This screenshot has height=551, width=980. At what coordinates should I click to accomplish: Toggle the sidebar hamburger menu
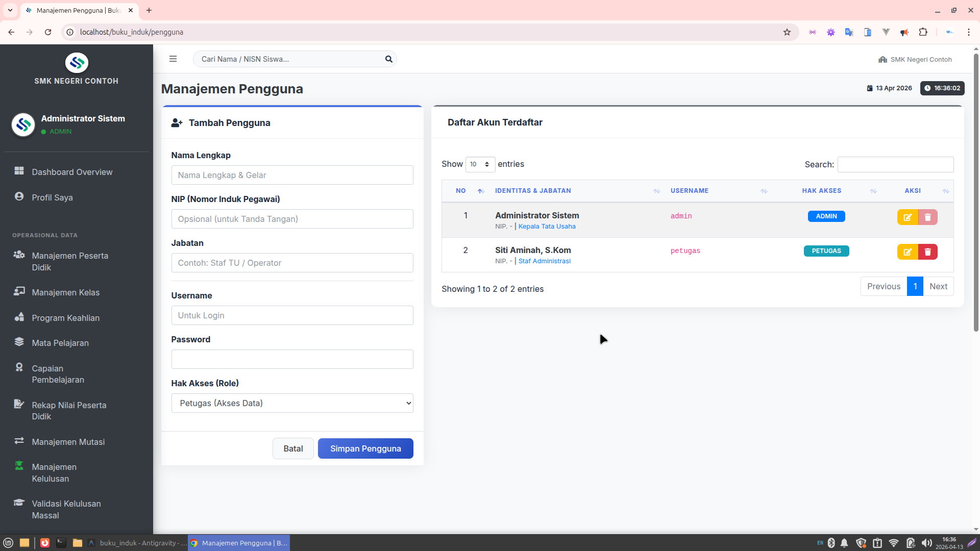coord(173,59)
